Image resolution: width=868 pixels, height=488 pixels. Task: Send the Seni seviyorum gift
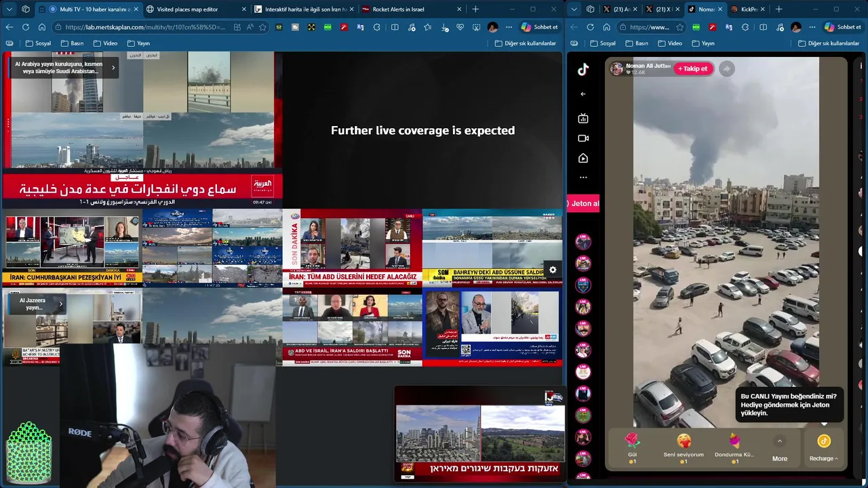[684, 449]
